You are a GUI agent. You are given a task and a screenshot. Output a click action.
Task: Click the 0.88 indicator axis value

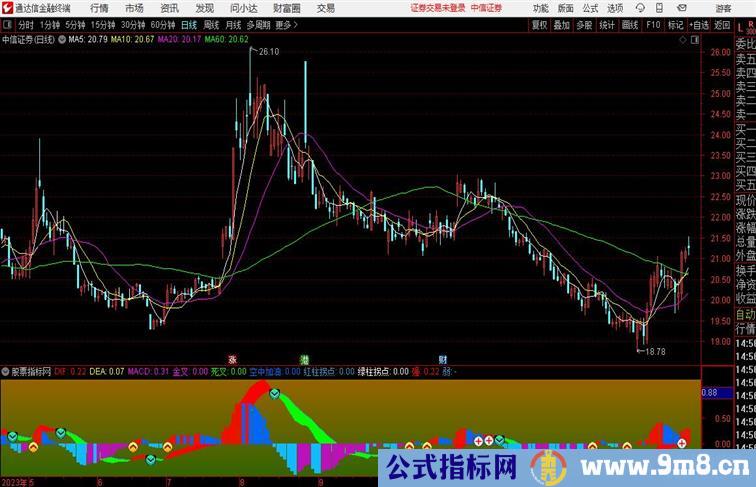tap(709, 392)
